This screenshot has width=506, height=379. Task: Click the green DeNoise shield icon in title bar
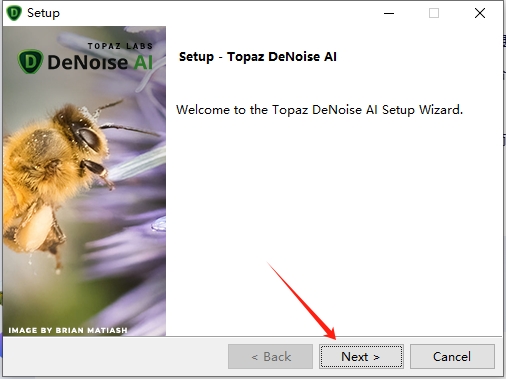(x=14, y=13)
